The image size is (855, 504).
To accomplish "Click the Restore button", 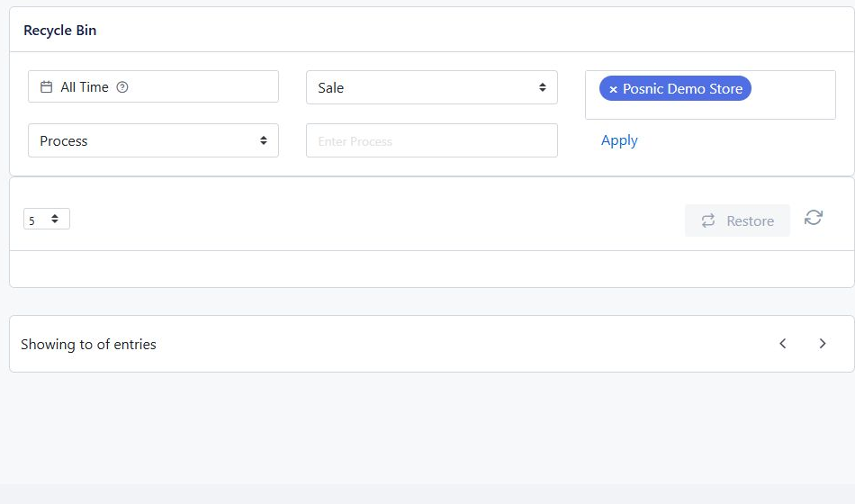I will click(x=737, y=220).
